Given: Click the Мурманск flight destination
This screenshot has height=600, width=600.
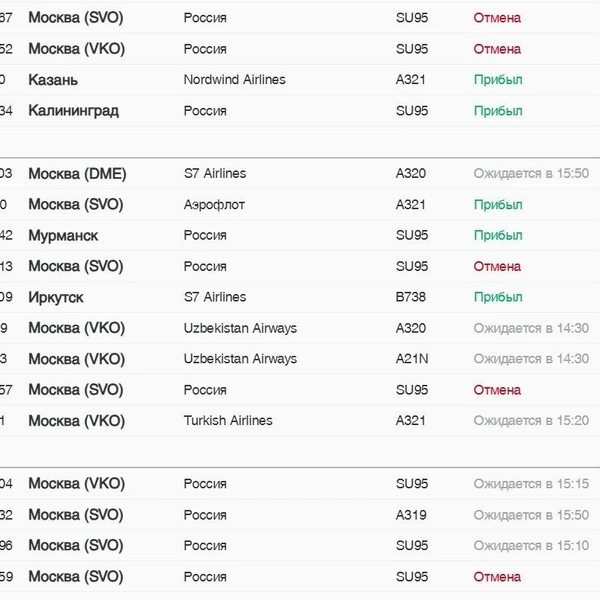Looking at the screenshot, I should click(63, 235).
